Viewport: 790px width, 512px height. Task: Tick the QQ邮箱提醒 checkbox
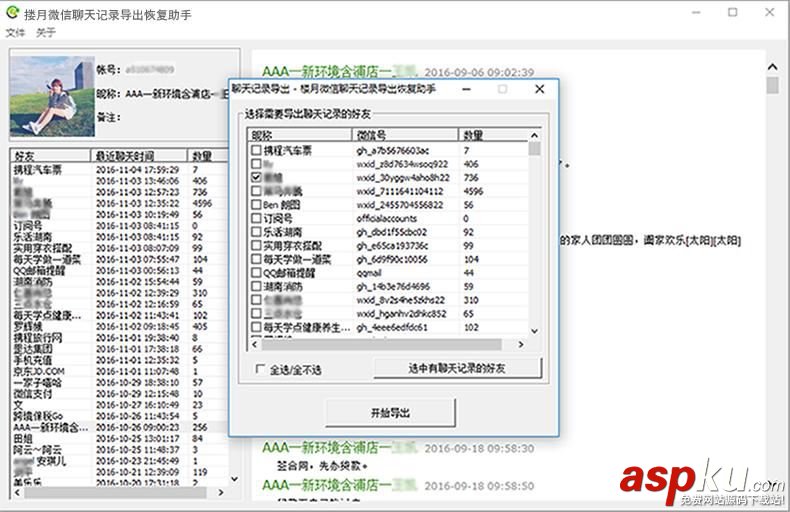[x=256, y=272]
